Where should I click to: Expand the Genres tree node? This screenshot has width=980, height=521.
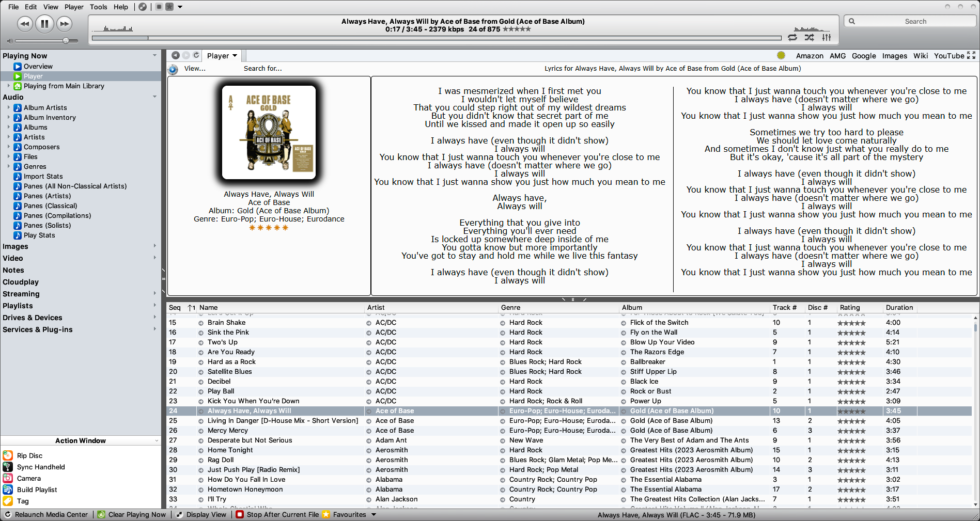8,166
